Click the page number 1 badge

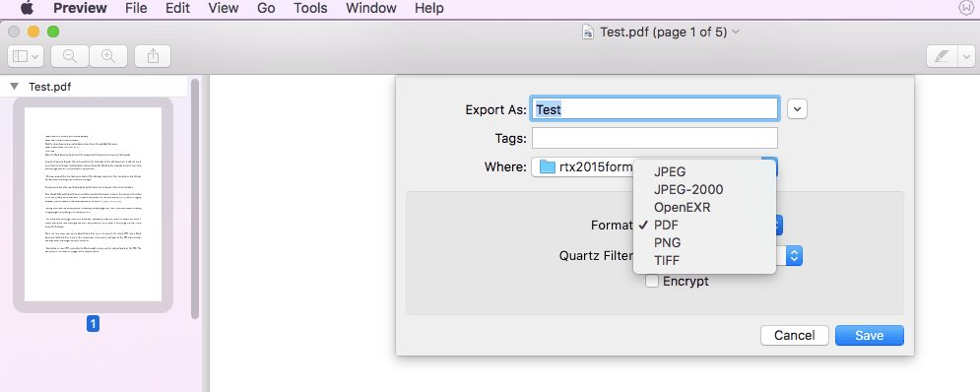[94, 323]
